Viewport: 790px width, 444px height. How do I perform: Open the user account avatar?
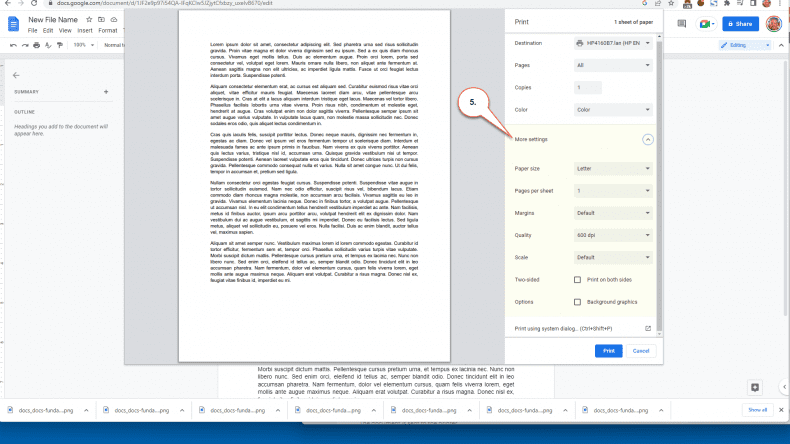[773, 24]
